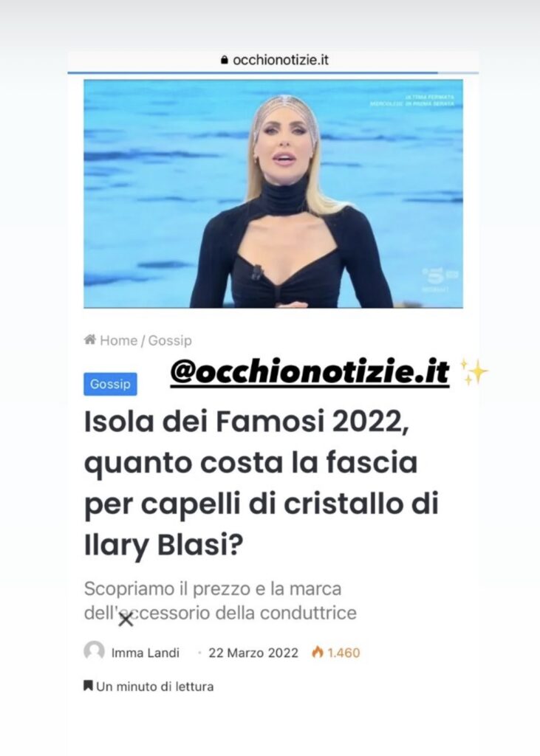Click the blue page loading progress bar

point(253,72)
